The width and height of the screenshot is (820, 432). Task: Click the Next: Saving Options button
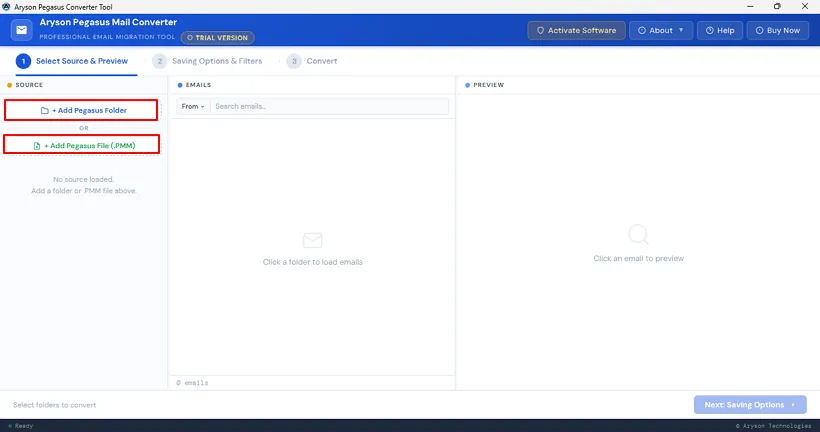750,404
